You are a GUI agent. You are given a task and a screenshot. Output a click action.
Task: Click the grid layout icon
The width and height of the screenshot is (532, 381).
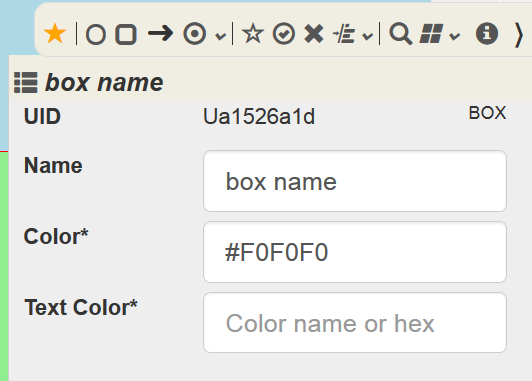[x=431, y=34]
